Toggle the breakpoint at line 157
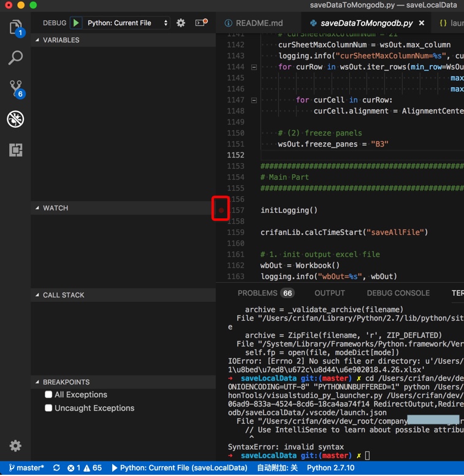The width and height of the screenshot is (464, 476). coord(221,210)
